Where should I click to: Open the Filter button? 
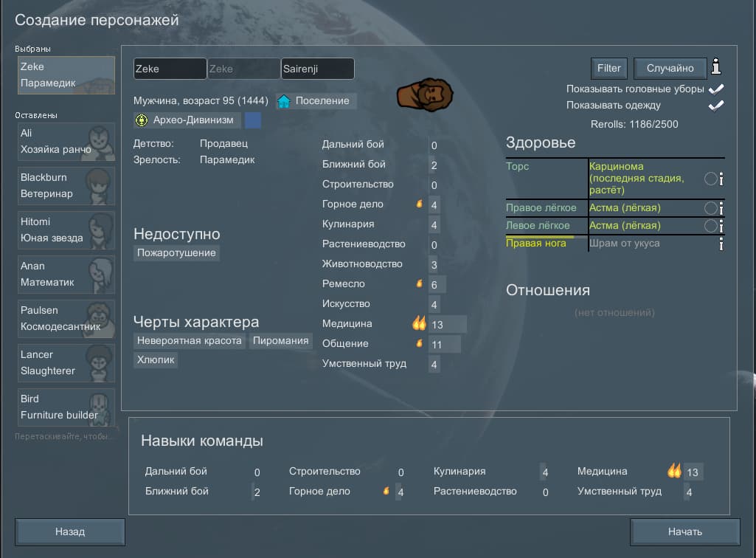(608, 68)
